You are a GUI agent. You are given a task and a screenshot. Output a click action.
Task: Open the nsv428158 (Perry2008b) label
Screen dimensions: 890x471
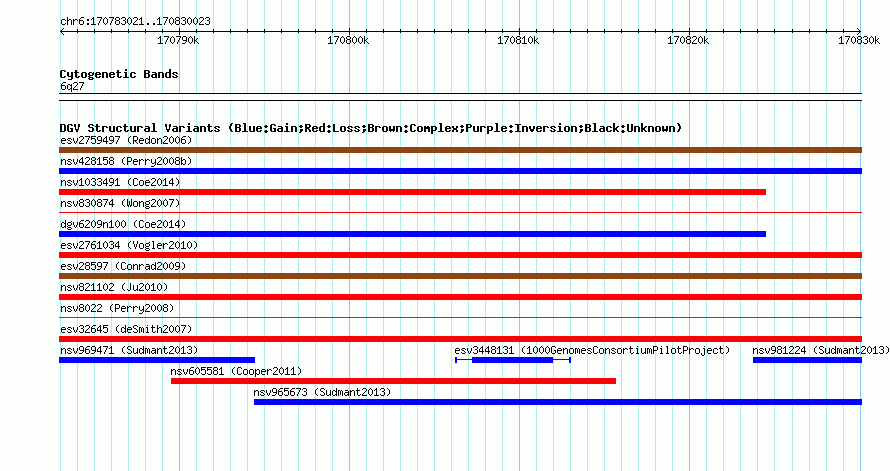tap(126, 161)
